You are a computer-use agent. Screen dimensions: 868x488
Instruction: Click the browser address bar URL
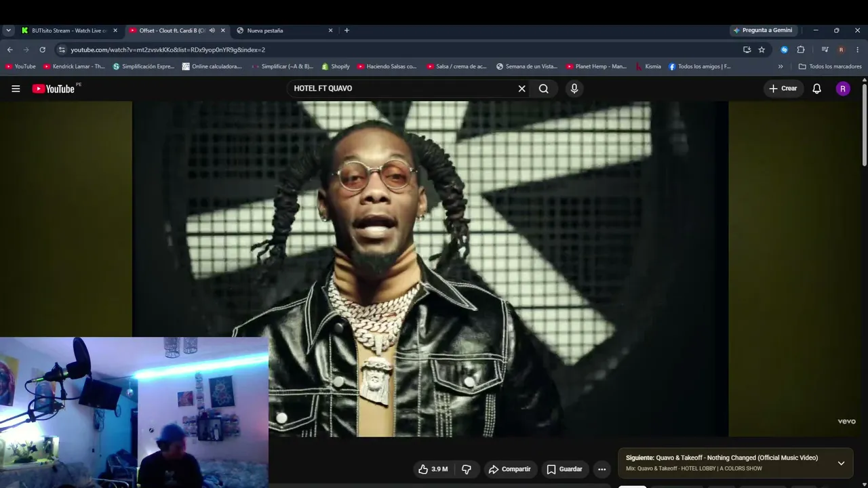[x=167, y=49]
